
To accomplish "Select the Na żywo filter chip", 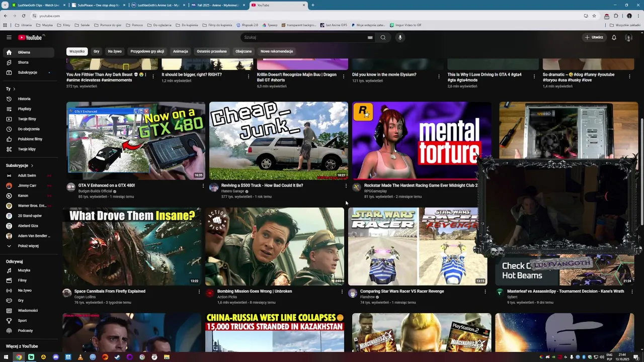I will (115, 51).
